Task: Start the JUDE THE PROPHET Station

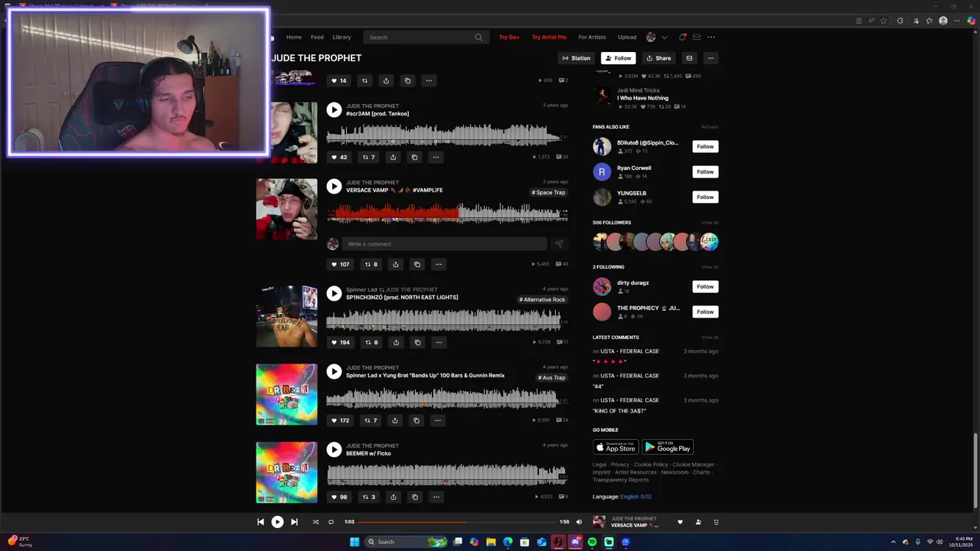Action: click(577, 58)
